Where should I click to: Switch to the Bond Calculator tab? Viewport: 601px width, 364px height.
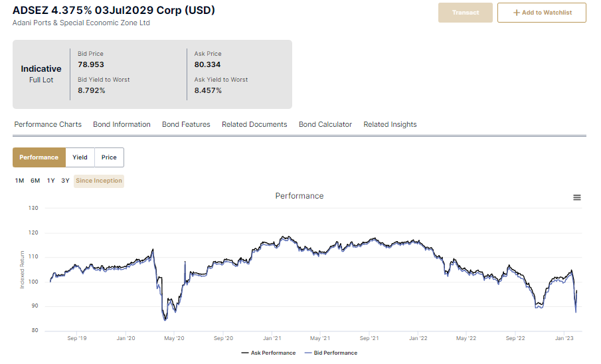click(325, 124)
